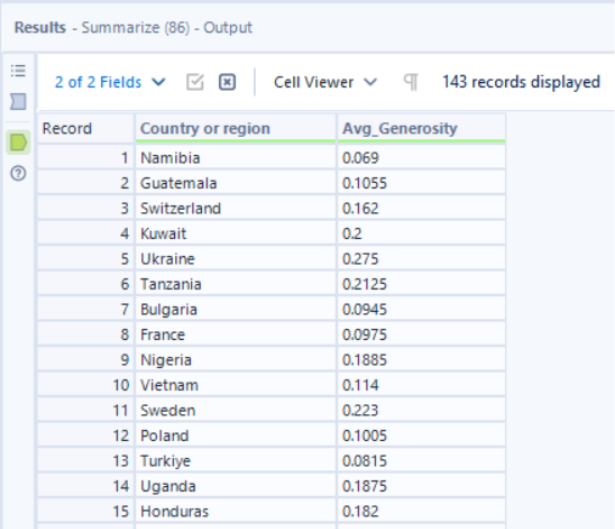Click the value 0.223 for Sweden
The image size is (615, 529).
[421, 410]
